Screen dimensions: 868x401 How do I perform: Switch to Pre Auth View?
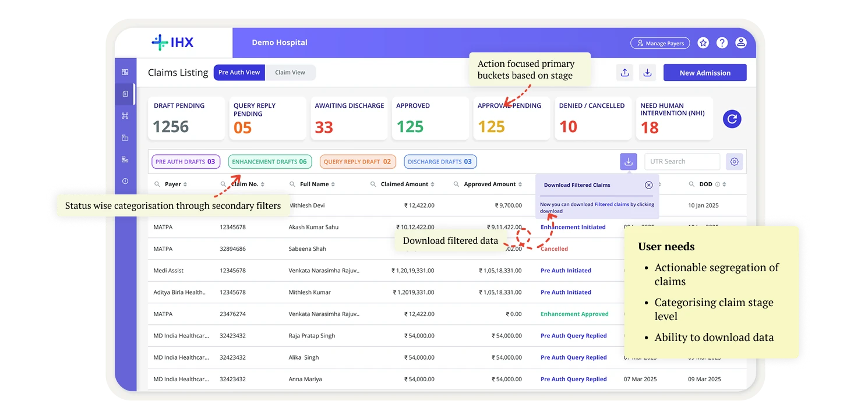[239, 73]
